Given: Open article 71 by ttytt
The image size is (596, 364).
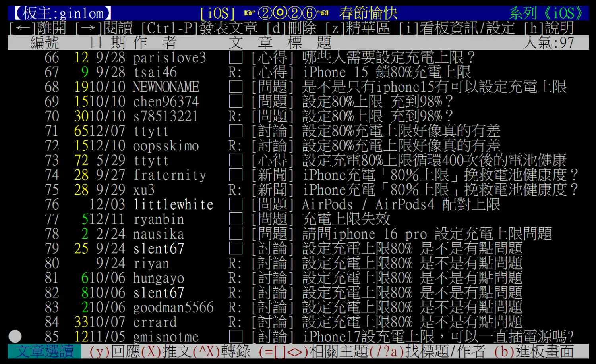Looking at the screenshot, I should (401, 131).
